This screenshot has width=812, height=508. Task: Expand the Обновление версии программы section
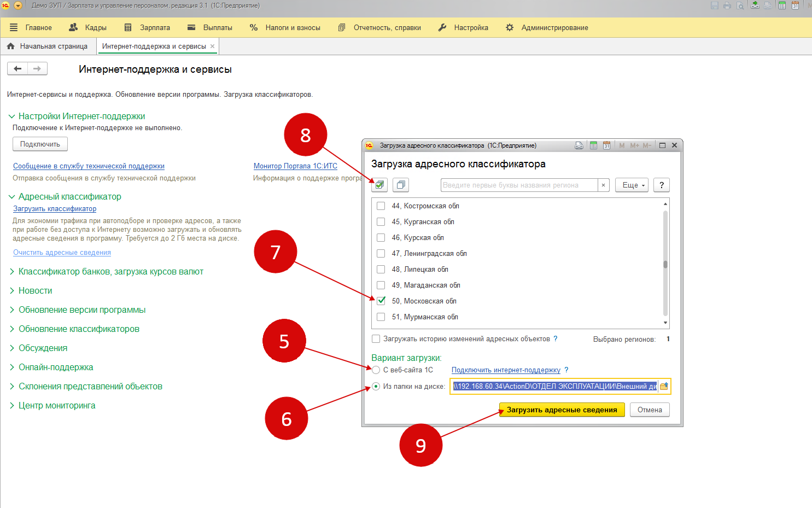tap(82, 310)
